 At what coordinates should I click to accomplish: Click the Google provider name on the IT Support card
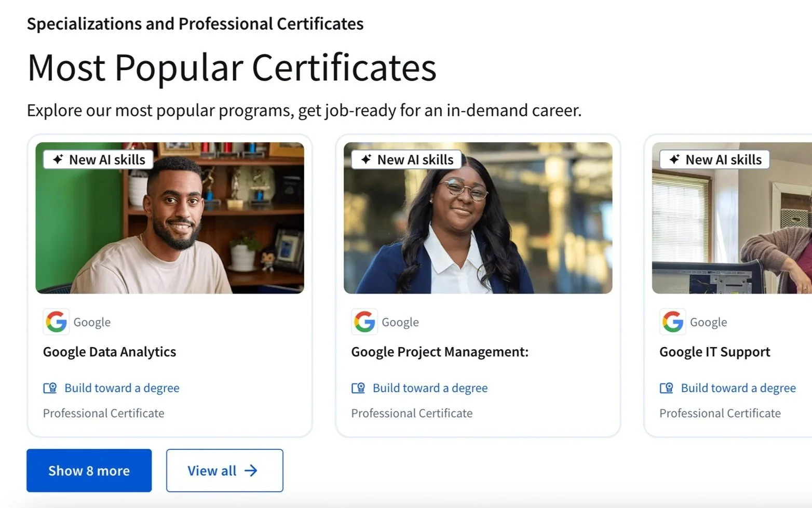[709, 323]
